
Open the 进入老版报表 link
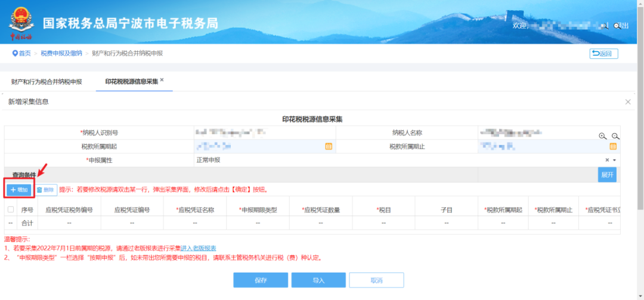click(199, 248)
